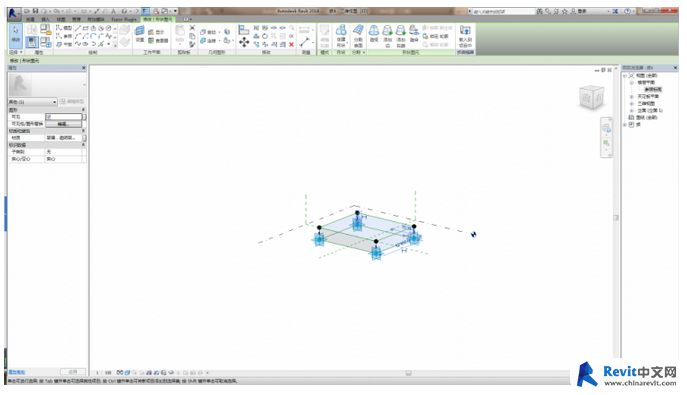
Task: Click the Rotate tool icon
Action: 265,36
